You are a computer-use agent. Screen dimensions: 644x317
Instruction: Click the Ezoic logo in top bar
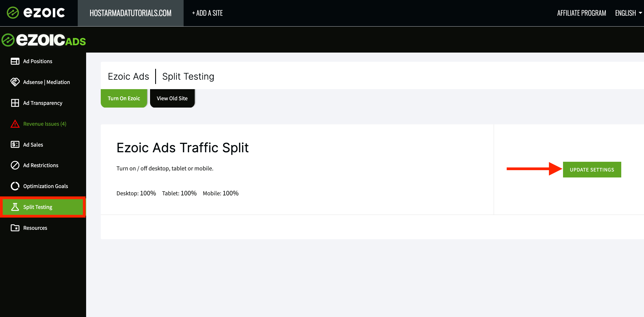pyautogui.click(x=36, y=13)
